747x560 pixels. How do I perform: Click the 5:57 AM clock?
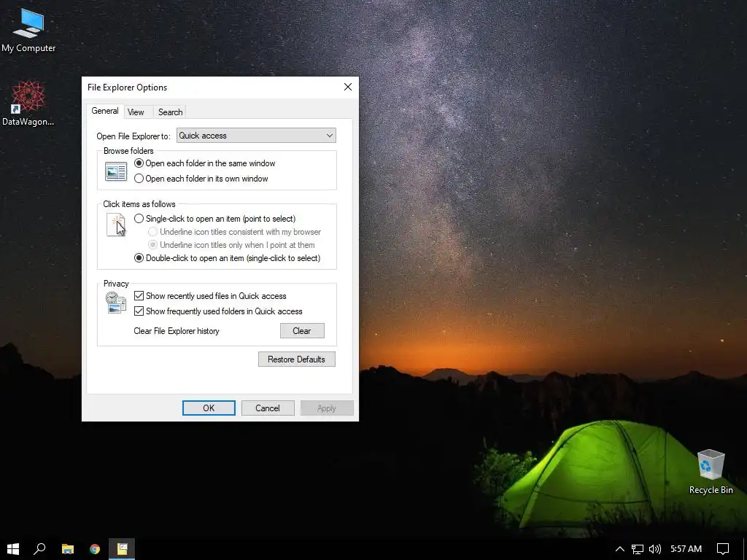click(x=686, y=549)
